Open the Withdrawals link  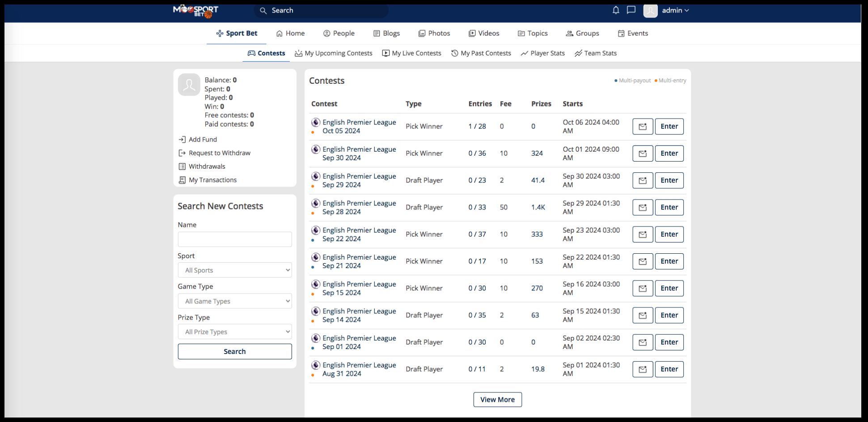202,166
